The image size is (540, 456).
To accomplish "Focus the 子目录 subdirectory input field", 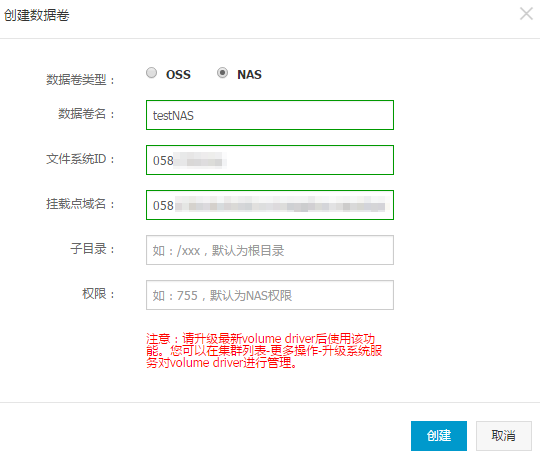I will tap(270, 250).
